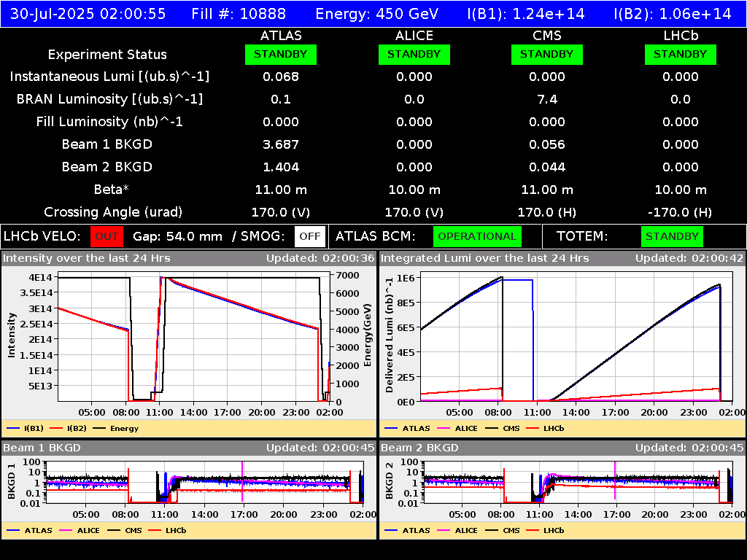This screenshot has width=747, height=560.
Task: Click the red OUT indicator for LHCb VELO
Action: (107, 237)
